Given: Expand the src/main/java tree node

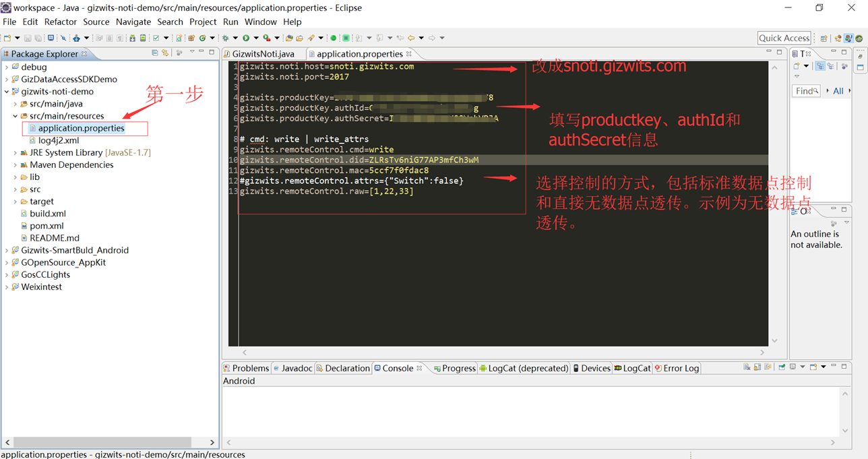Looking at the screenshot, I should pyautogui.click(x=15, y=103).
